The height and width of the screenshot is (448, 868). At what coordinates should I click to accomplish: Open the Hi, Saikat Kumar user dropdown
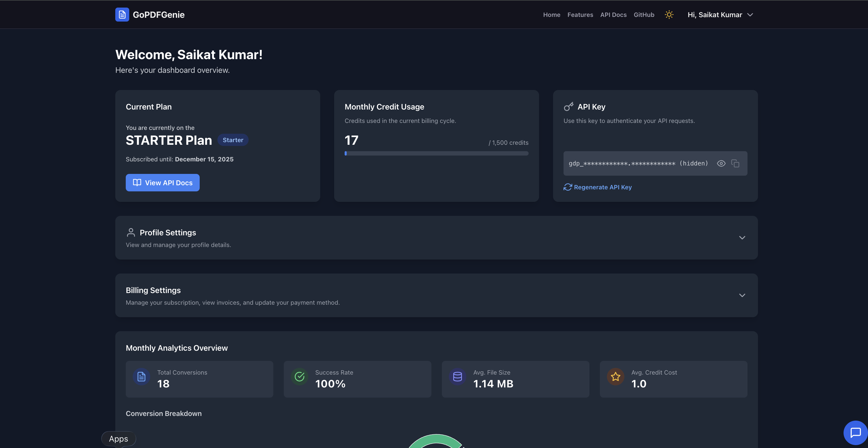click(x=720, y=15)
